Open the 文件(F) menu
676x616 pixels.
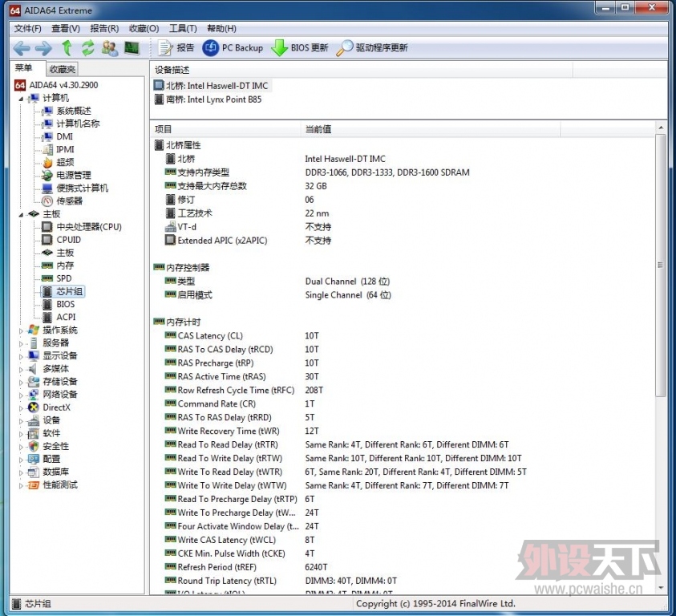[x=27, y=28]
